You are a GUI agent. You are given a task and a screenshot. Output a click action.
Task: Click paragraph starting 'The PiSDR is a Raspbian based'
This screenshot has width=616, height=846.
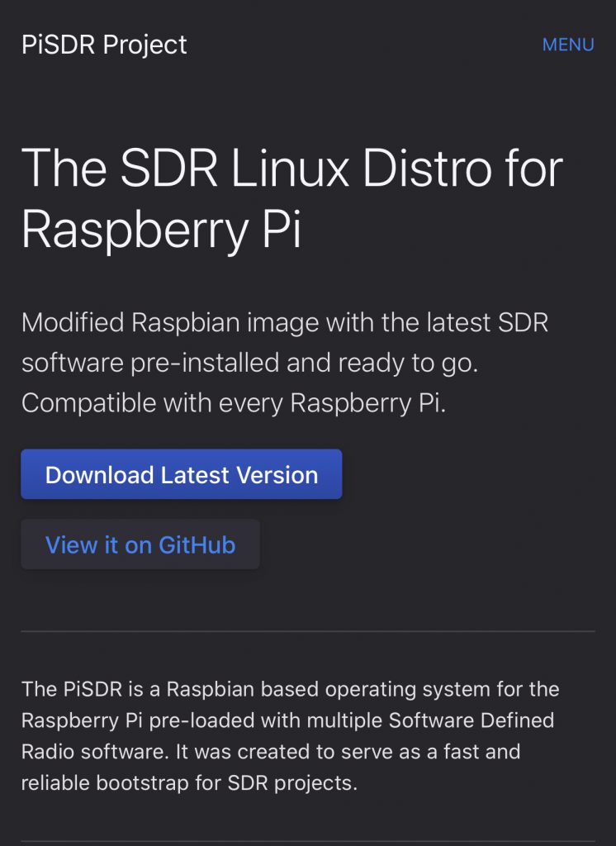290,735
